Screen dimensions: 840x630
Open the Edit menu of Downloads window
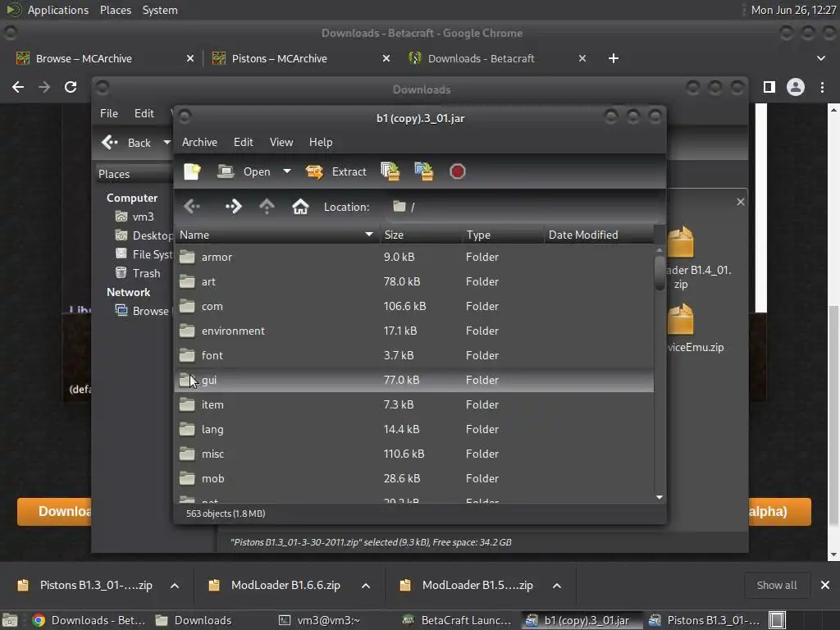tap(144, 113)
